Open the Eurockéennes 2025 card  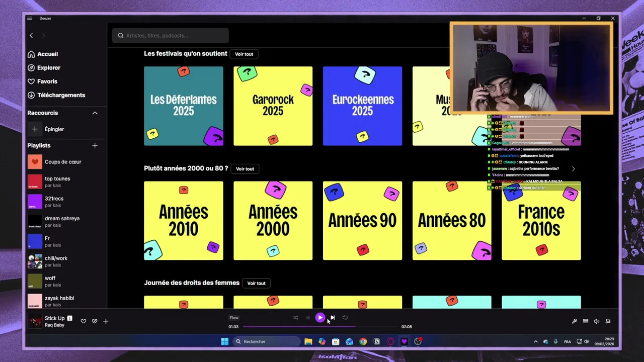point(362,106)
